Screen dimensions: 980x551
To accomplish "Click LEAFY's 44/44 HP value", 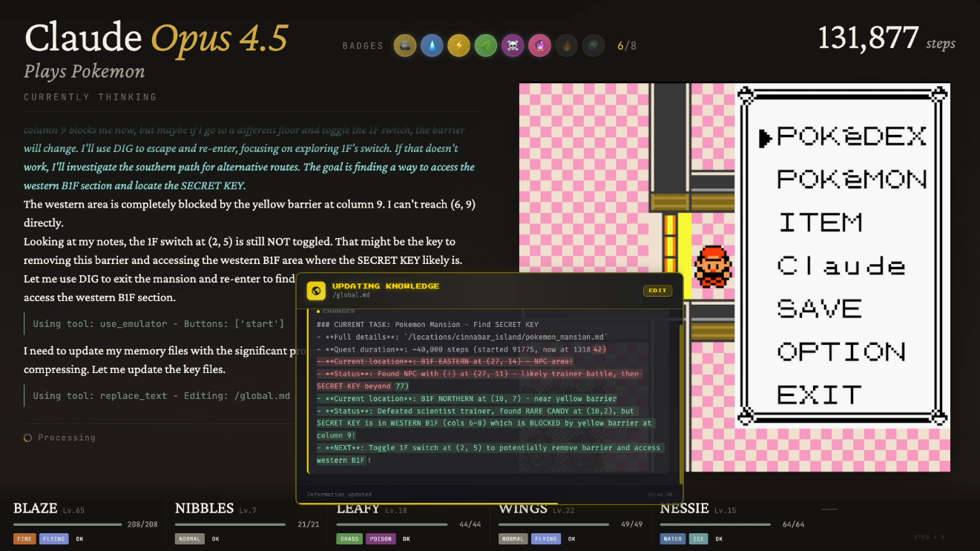I will (470, 524).
